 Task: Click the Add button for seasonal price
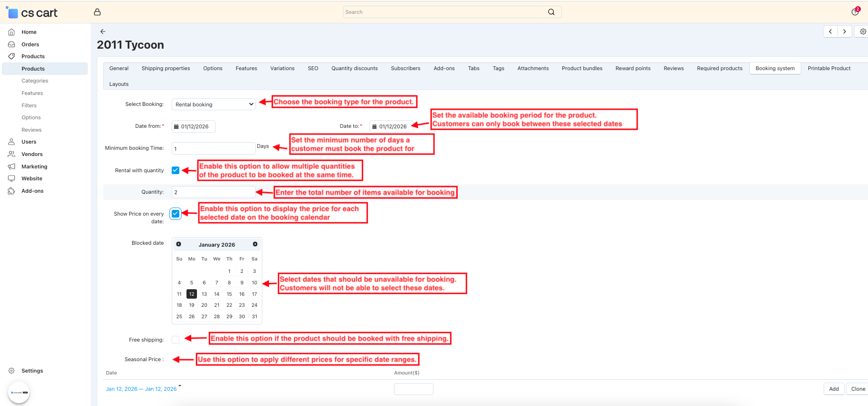pyautogui.click(x=834, y=389)
